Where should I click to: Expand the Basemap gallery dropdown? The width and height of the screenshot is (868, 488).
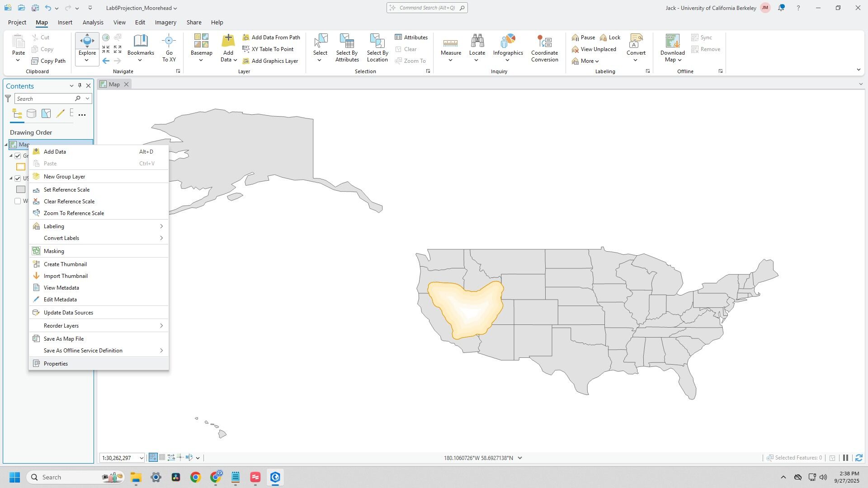coord(201,60)
